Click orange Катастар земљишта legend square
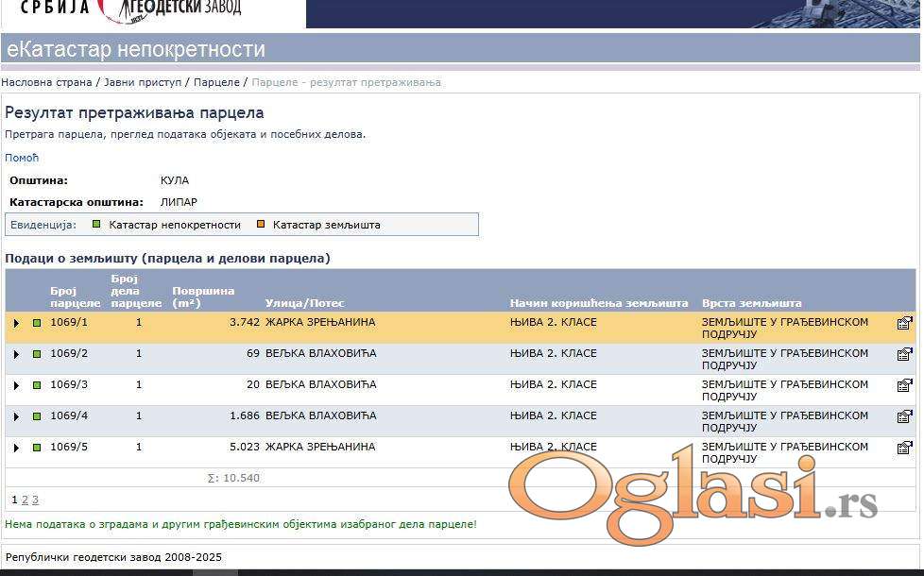 [261, 225]
